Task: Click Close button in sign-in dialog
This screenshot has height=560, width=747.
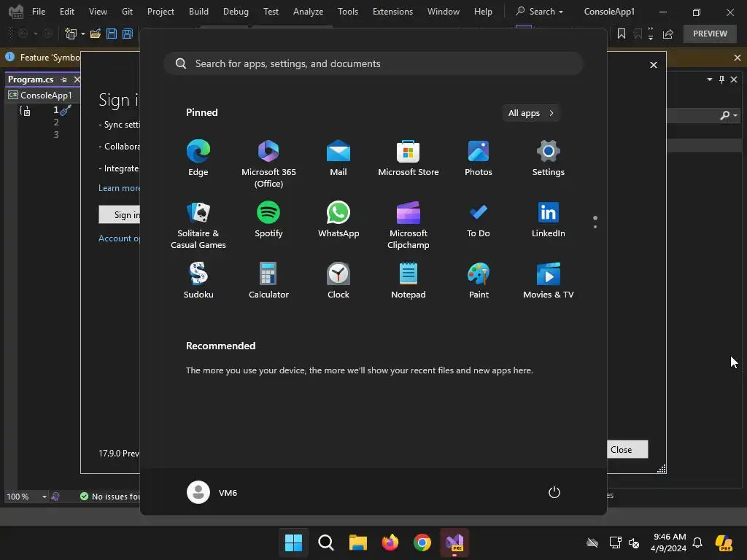Action: tap(627, 449)
